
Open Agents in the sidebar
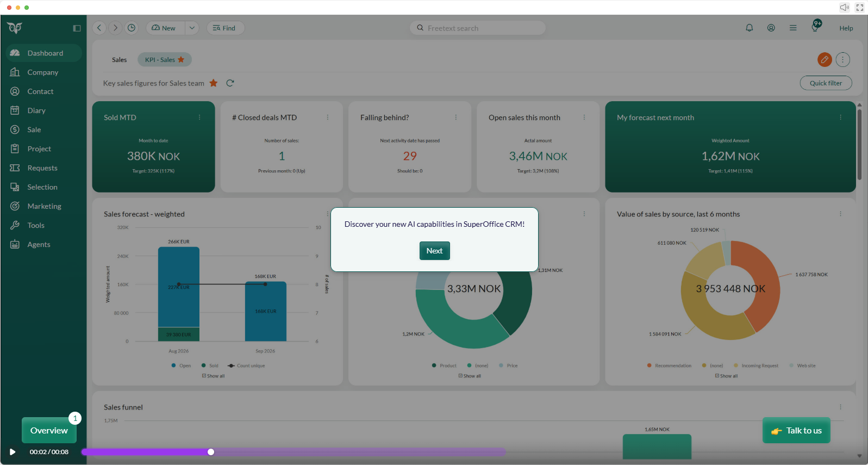point(43,244)
